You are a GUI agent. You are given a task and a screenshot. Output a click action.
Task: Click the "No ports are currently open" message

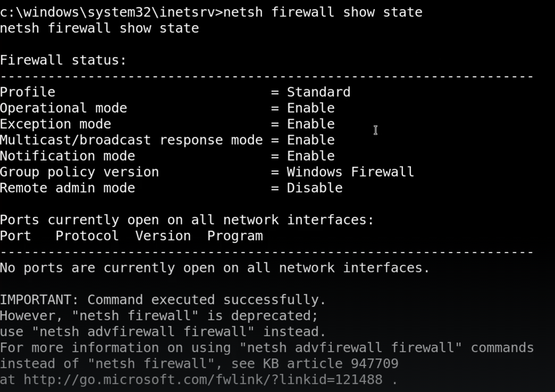[215, 268]
